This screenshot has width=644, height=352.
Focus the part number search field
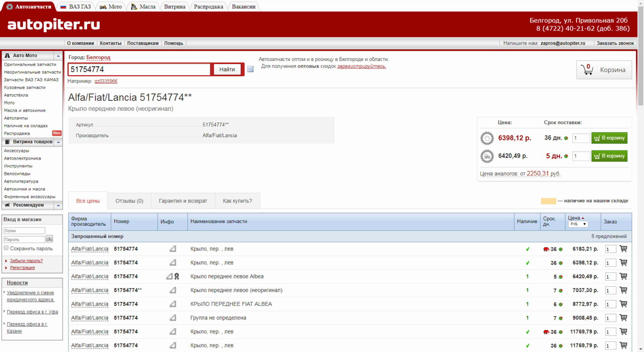(x=139, y=69)
